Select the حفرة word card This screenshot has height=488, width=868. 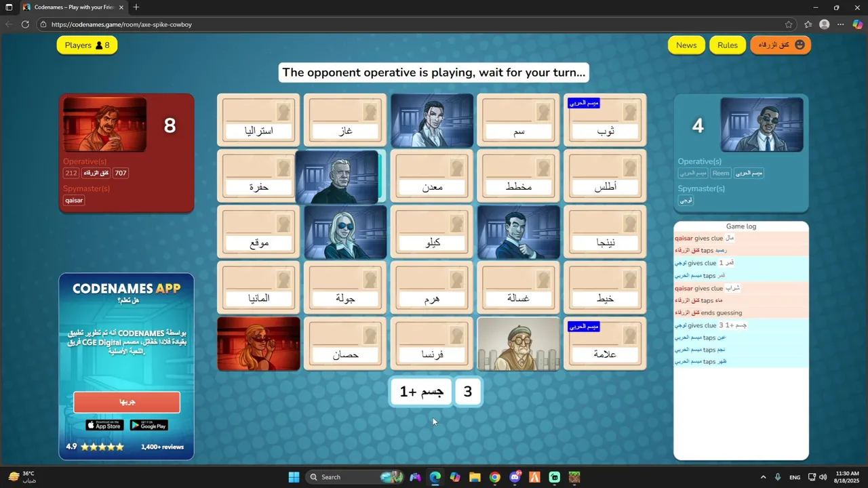tap(256, 176)
